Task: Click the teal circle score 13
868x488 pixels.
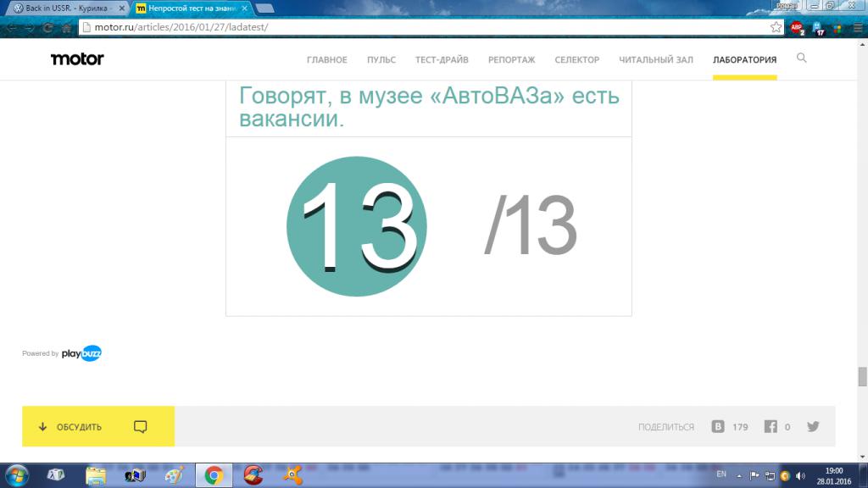Action: (x=357, y=226)
